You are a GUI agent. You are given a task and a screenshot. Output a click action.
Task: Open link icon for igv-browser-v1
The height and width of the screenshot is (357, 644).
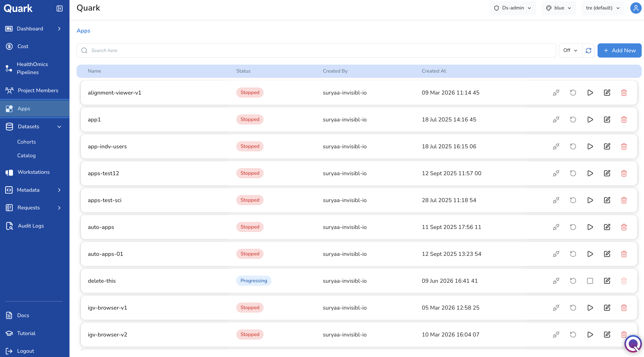click(x=556, y=308)
